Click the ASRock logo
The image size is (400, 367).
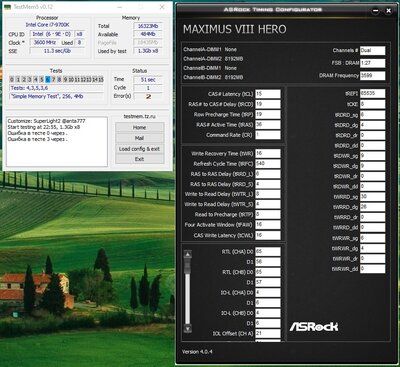tap(314, 327)
